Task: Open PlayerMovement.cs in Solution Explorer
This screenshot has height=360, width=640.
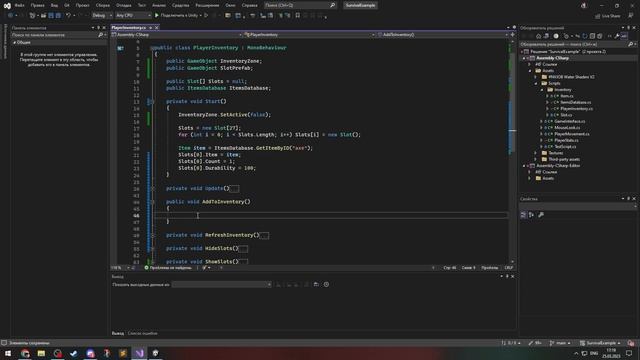Action: click(571, 134)
